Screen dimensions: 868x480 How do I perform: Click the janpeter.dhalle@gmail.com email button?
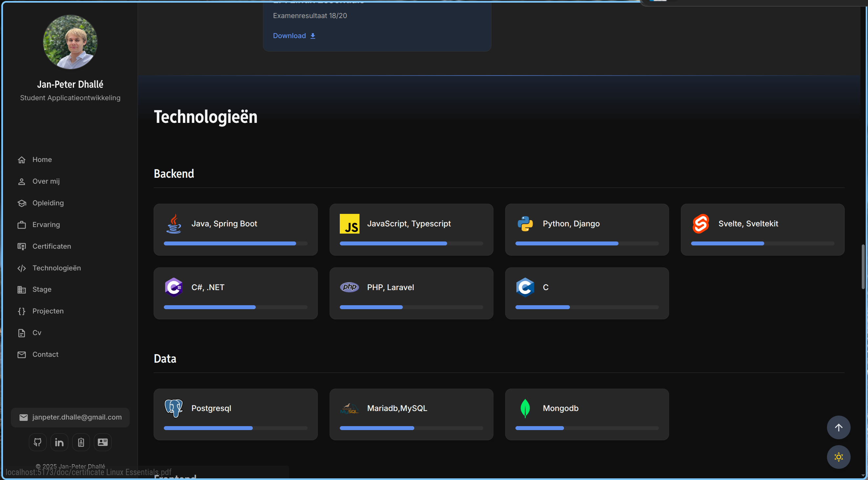pyautogui.click(x=70, y=418)
